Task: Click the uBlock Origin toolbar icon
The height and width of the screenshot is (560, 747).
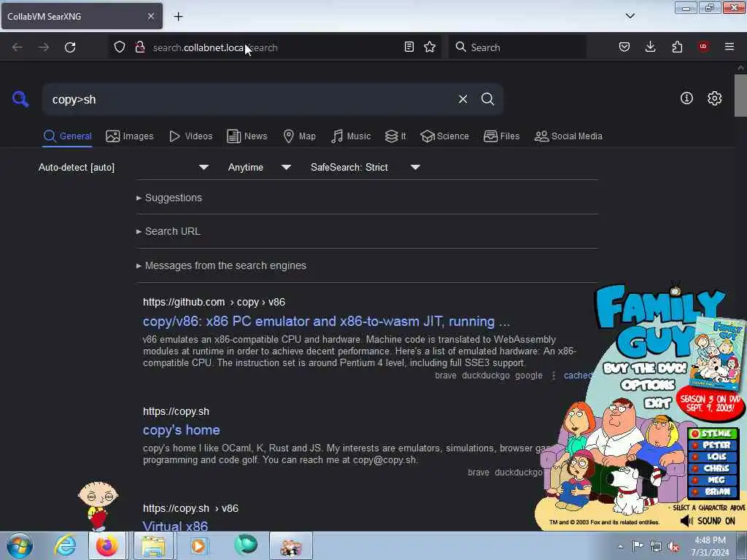Action: tap(703, 47)
